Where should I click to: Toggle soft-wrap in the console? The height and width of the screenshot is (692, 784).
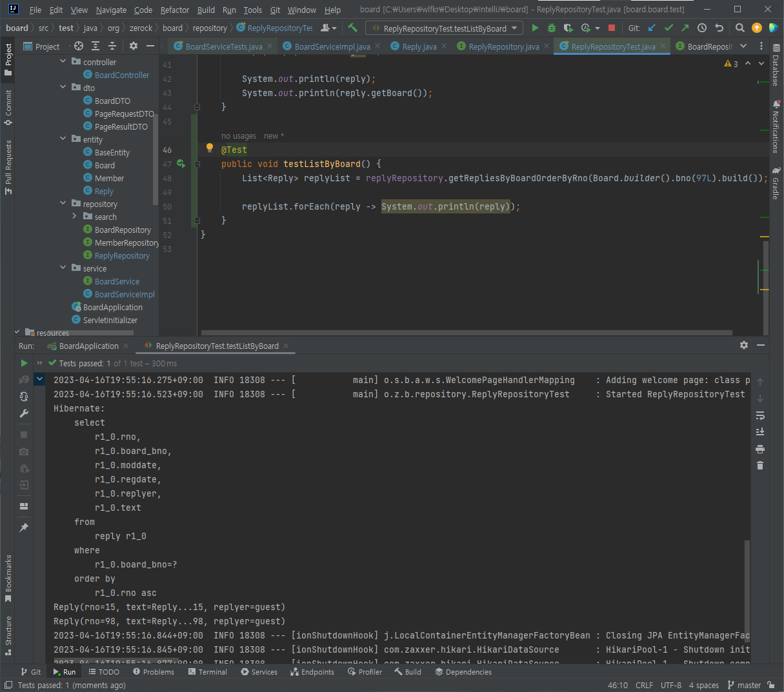[760, 415]
